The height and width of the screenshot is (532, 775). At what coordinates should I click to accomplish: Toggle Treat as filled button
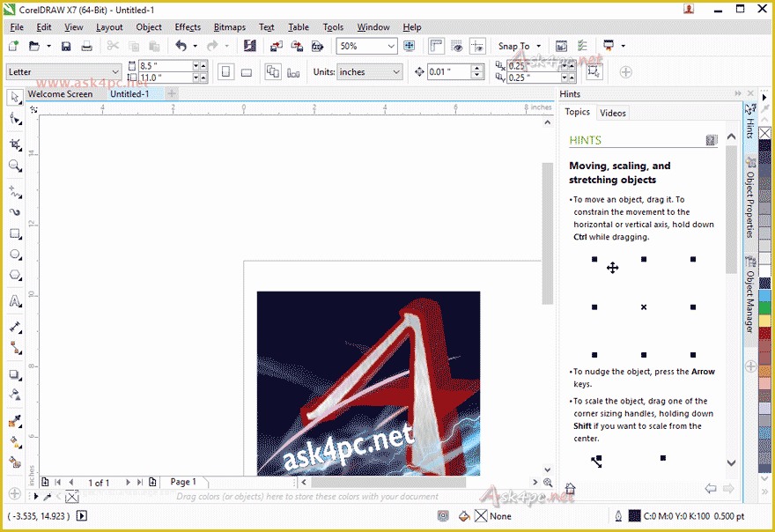tap(594, 72)
